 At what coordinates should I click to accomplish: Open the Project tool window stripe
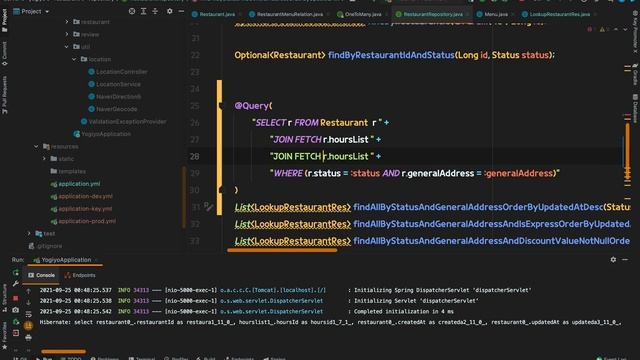pos(4,20)
